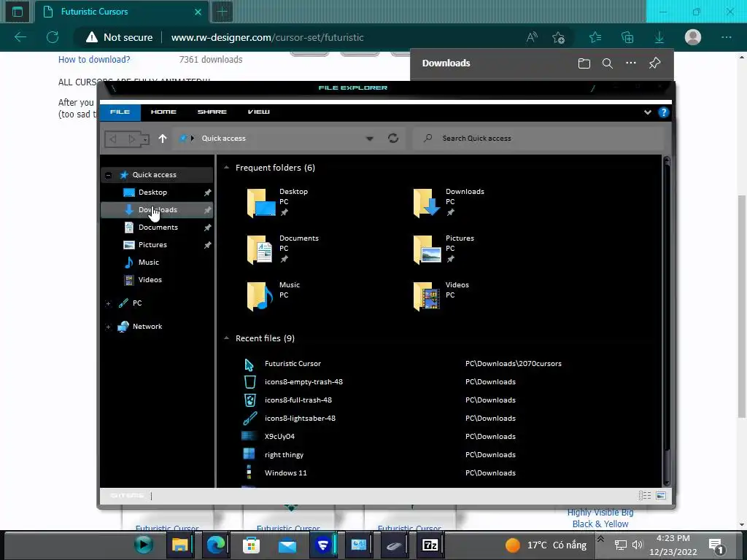Open the Music folder in Frequent folders
This screenshot has height=560, width=747.
[274, 296]
